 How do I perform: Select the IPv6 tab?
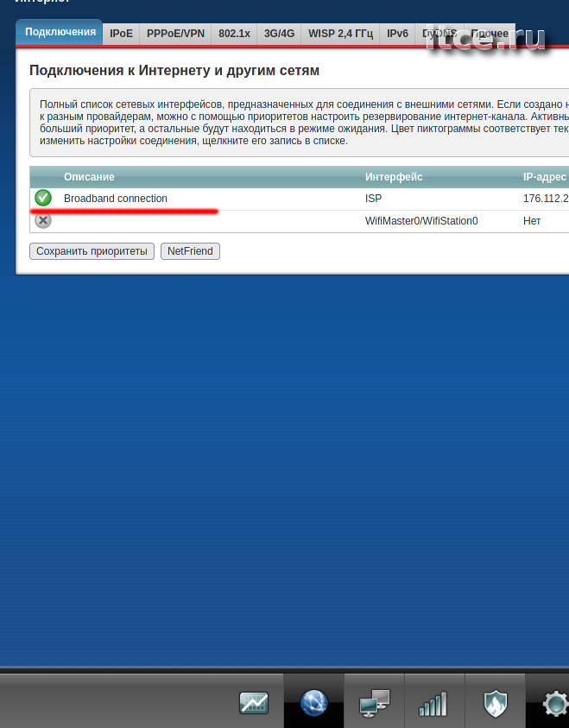point(397,34)
